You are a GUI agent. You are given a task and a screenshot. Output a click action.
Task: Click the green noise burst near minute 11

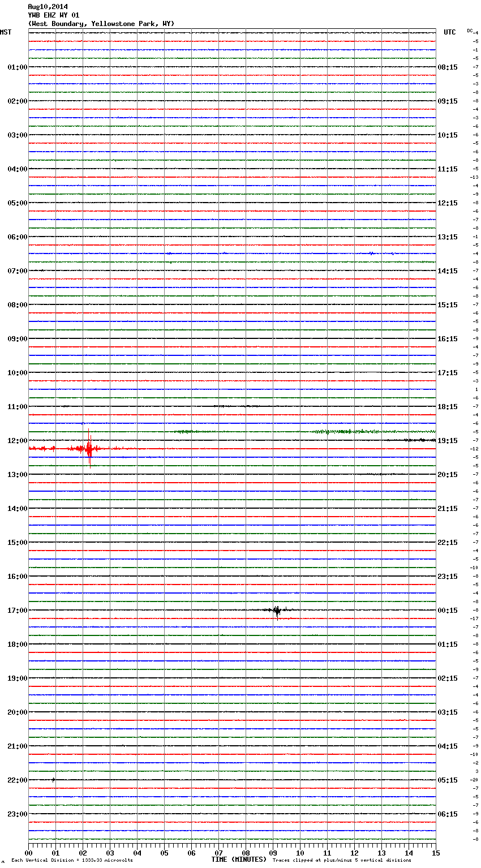click(345, 432)
